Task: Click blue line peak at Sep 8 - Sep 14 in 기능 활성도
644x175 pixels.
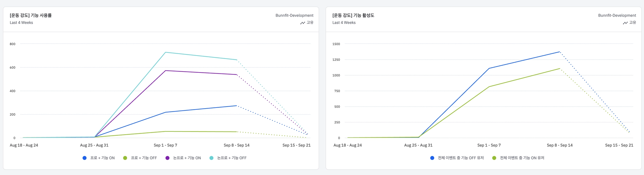Action: click(560, 52)
